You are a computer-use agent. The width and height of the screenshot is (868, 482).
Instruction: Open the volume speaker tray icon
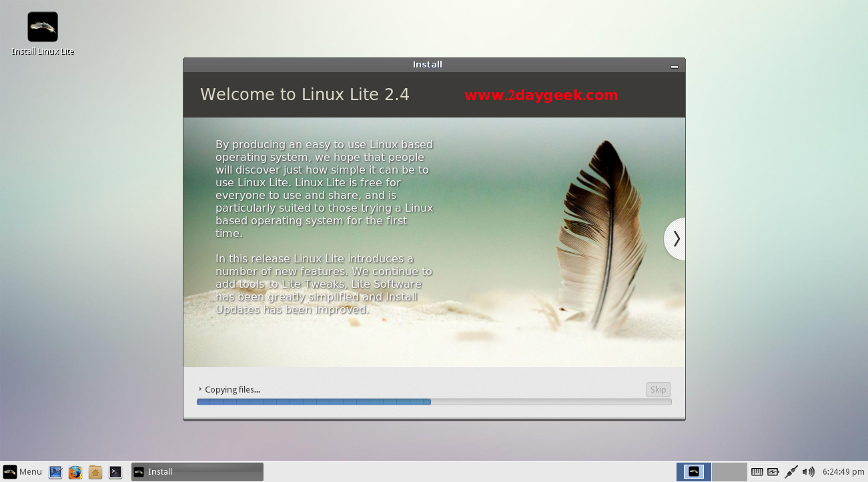(808, 472)
